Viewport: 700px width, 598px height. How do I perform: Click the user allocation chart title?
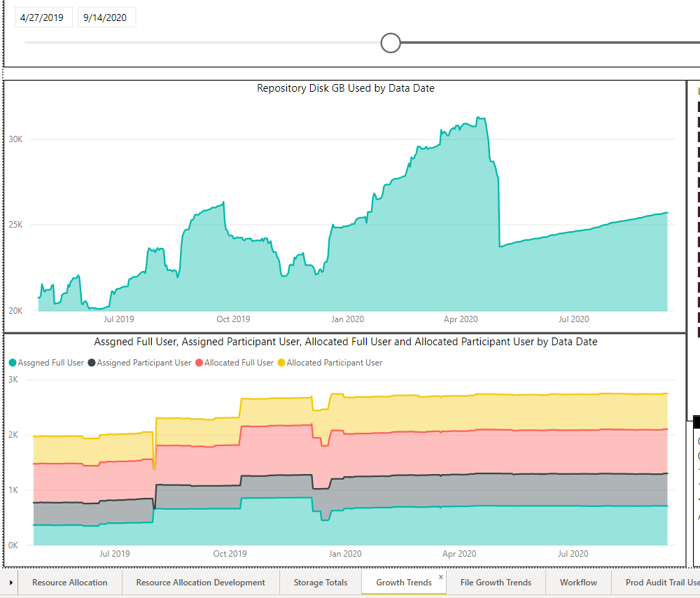point(345,342)
